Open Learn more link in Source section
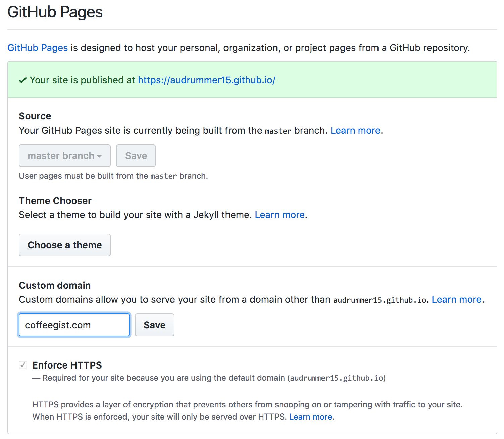The image size is (504, 439). tap(355, 130)
